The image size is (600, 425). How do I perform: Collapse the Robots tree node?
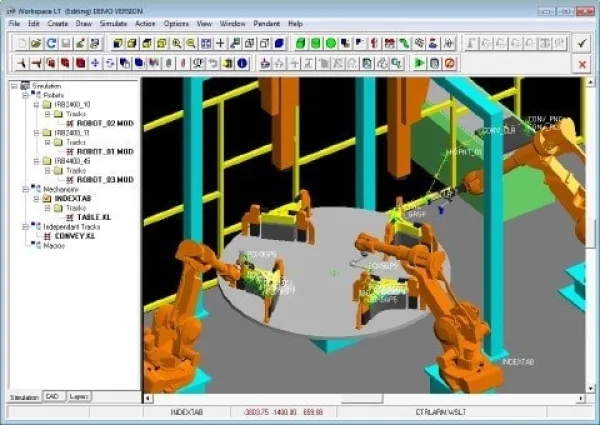(25, 95)
